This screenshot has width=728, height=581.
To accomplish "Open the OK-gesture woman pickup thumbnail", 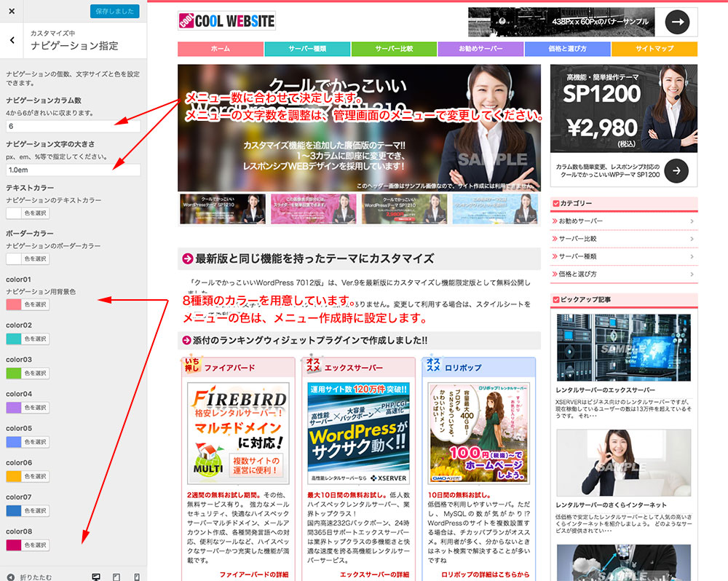I will pos(624,462).
